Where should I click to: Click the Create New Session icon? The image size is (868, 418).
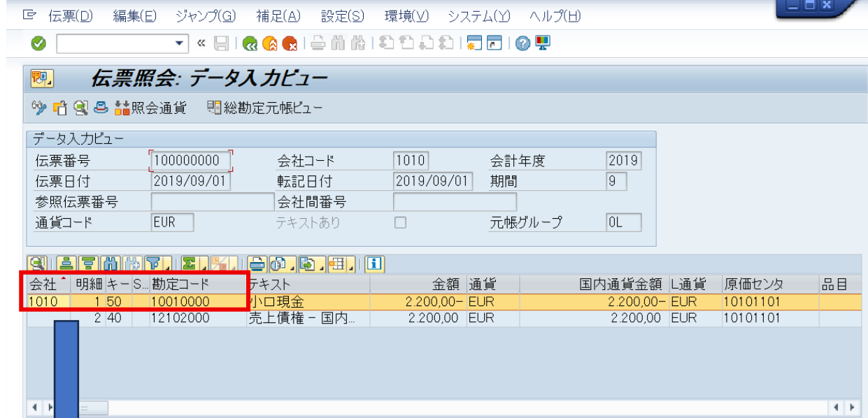coord(474,43)
